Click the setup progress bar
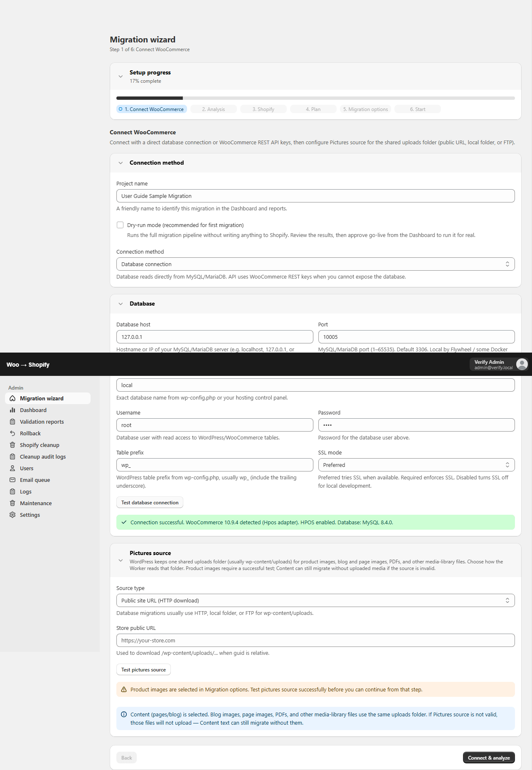This screenshot has width=532, height=770. pyautogui.click(x=315, y=98)
